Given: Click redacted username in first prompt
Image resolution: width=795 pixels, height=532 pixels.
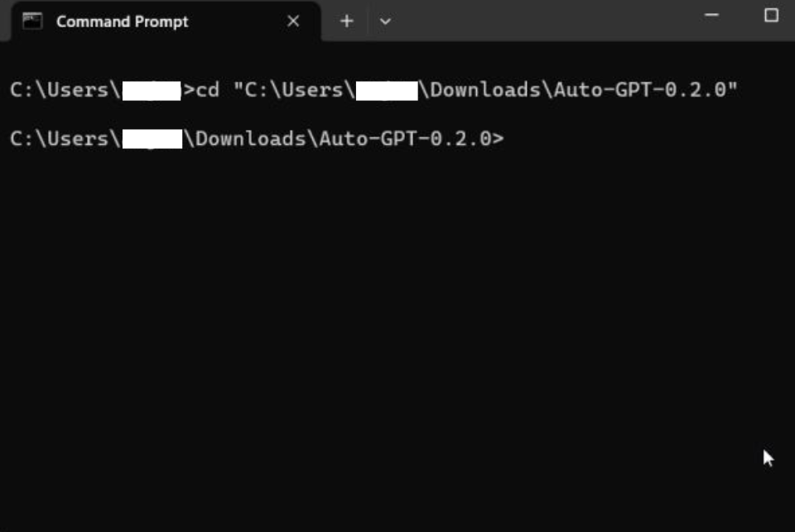Looking at the screenshot, I should [x=152, y=89].
